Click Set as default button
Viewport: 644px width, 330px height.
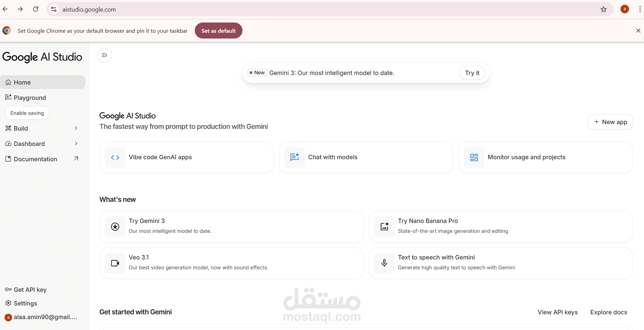(218, 31)
